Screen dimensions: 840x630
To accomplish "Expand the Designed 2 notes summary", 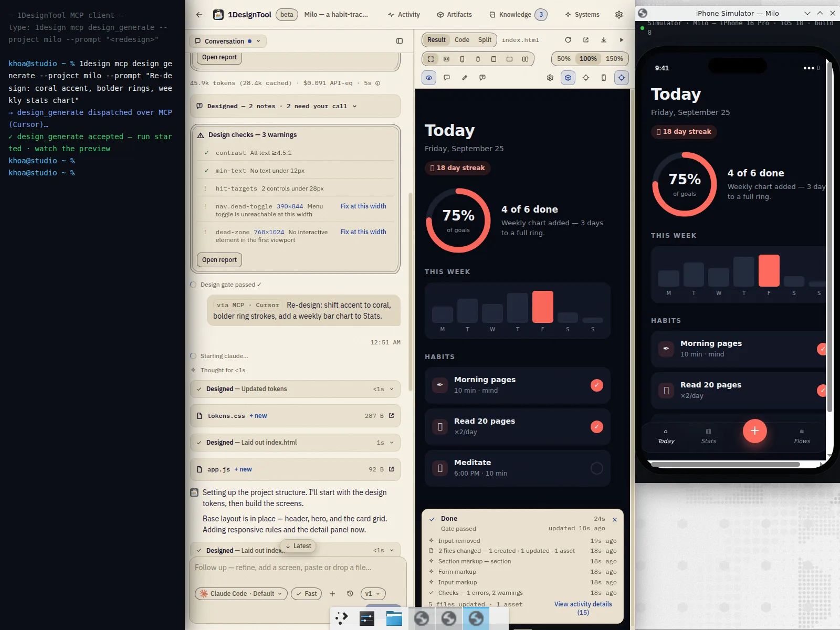I will point(295,106).
